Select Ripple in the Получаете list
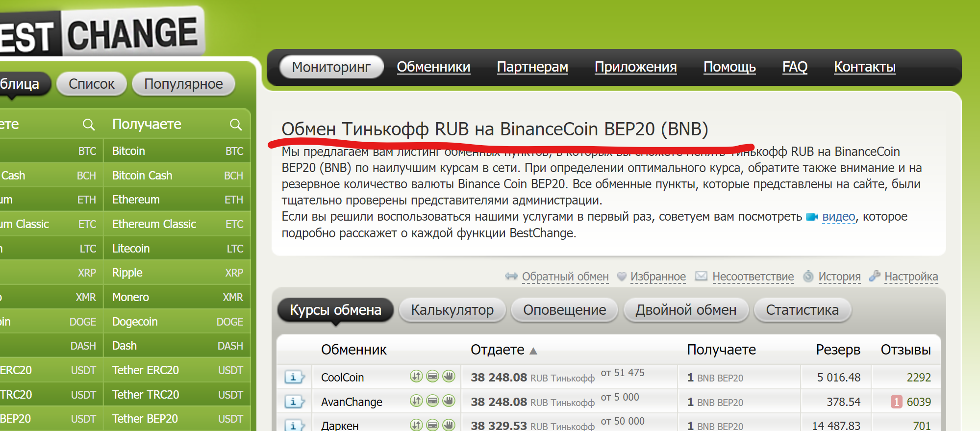Image resolution: width=980 pixels, height=431 pixels. (x=177, y=273)
